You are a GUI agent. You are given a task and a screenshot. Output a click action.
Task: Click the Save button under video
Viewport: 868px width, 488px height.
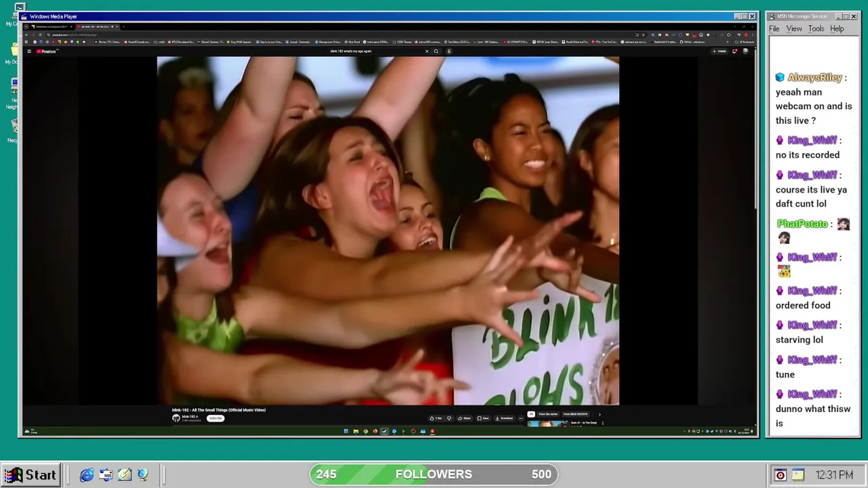pos(483,418)
